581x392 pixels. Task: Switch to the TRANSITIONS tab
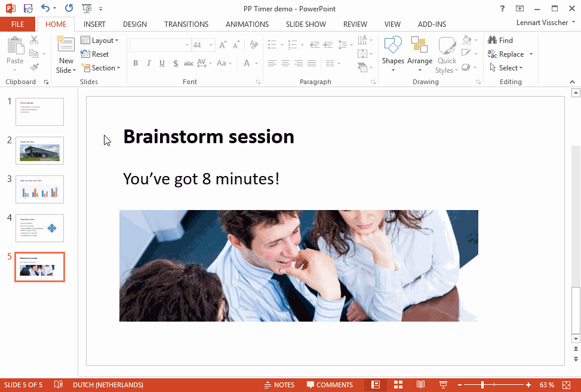(x=186, y=24)
